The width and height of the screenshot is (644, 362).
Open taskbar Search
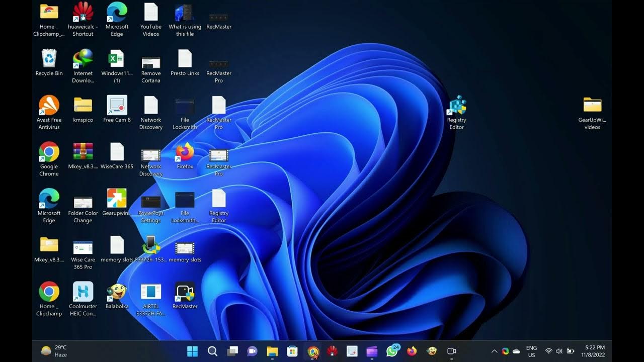(x=212, y=351)
